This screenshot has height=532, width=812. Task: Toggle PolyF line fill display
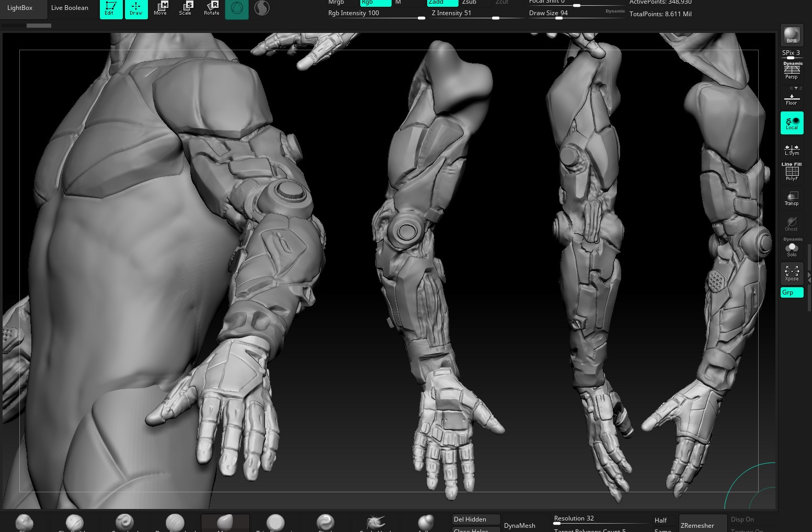point(792,173)
